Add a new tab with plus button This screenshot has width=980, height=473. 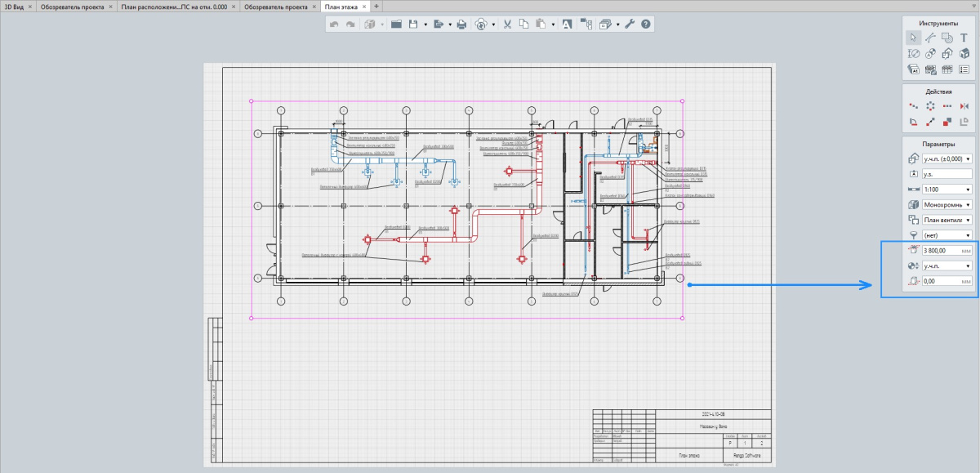[376, 6]
